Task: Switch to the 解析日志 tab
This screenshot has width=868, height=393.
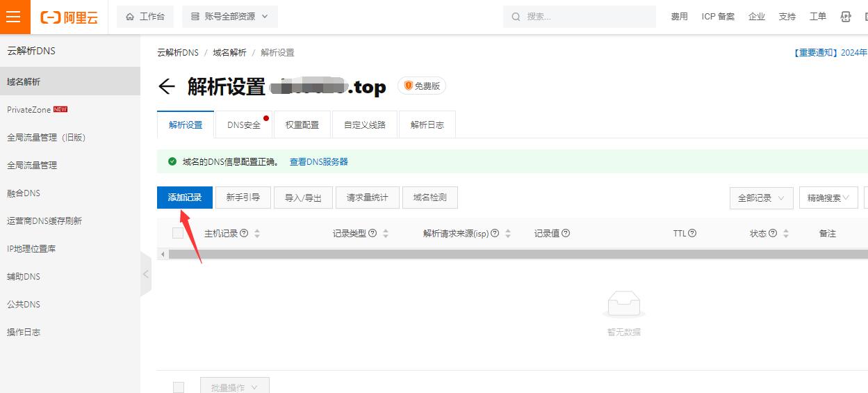Action: point(427,125)
